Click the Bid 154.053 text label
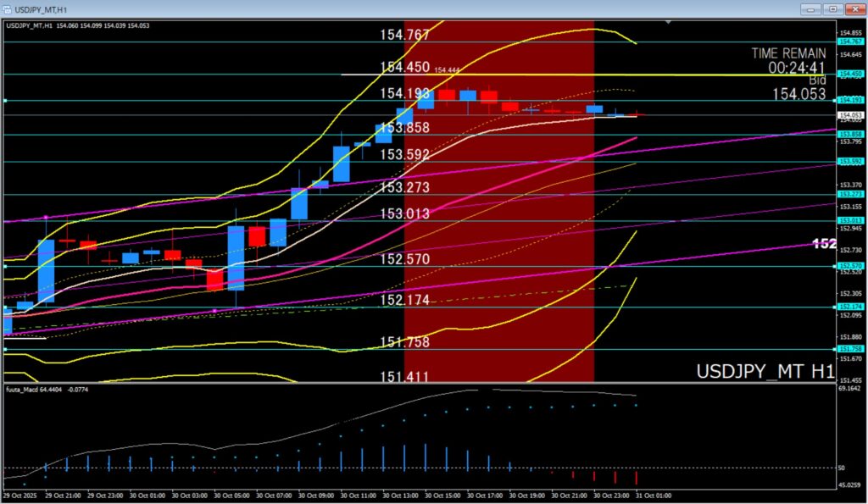Viewport: 868px width, 504px height. coord(798,87)
